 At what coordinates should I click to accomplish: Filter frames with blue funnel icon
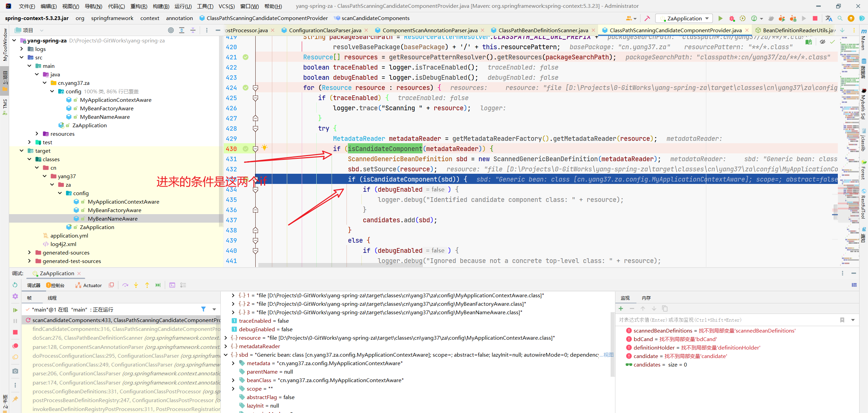203,309
